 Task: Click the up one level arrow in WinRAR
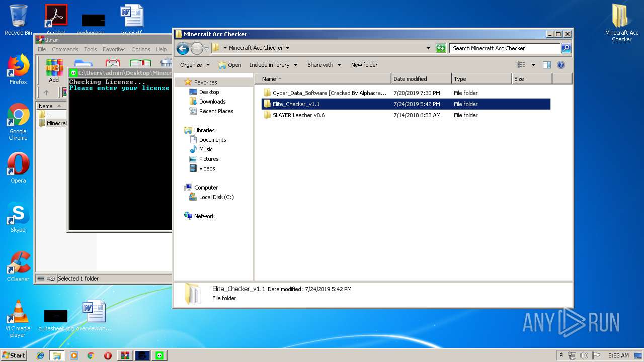(46, 93)
